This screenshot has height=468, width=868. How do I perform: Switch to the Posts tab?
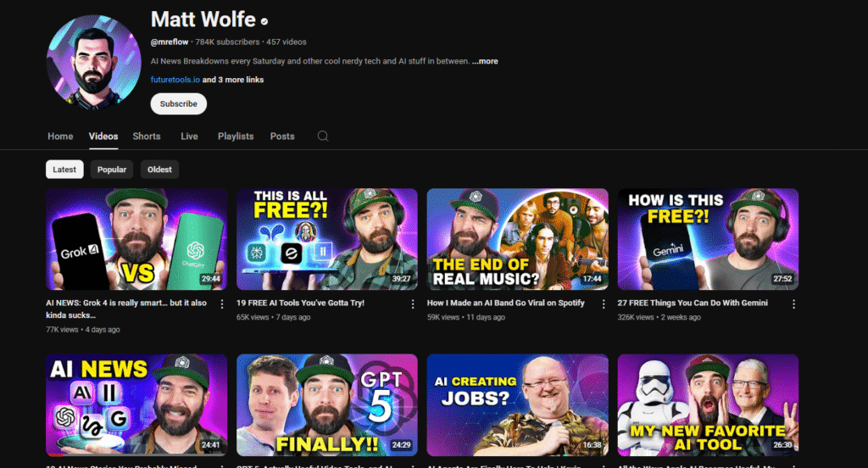coord(282,136)
